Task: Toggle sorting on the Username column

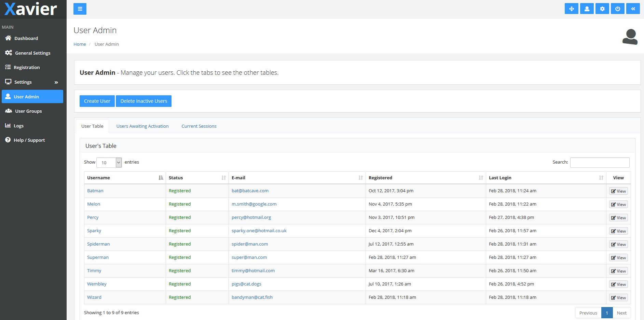Action: (160, 178)
